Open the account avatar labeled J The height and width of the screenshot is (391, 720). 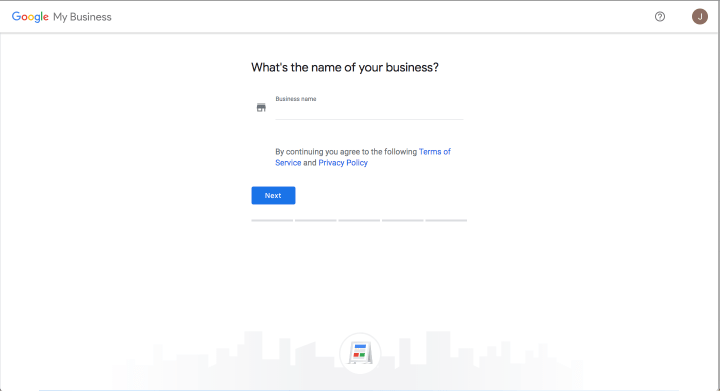point(700,17)
